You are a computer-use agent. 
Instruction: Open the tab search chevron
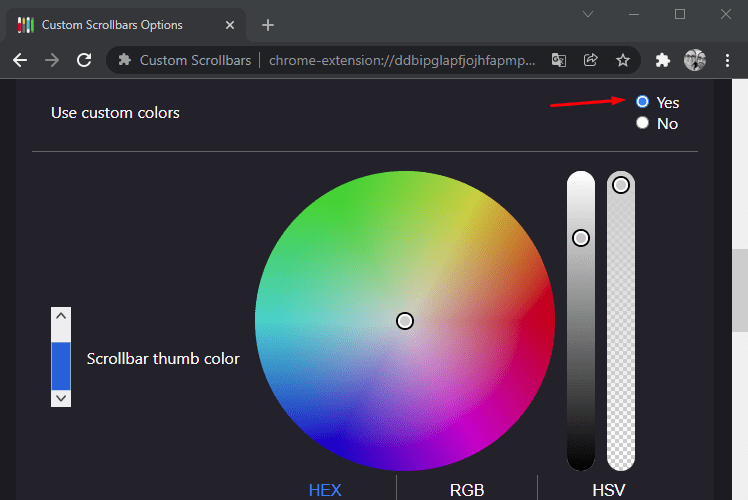[x=588, y=14]
